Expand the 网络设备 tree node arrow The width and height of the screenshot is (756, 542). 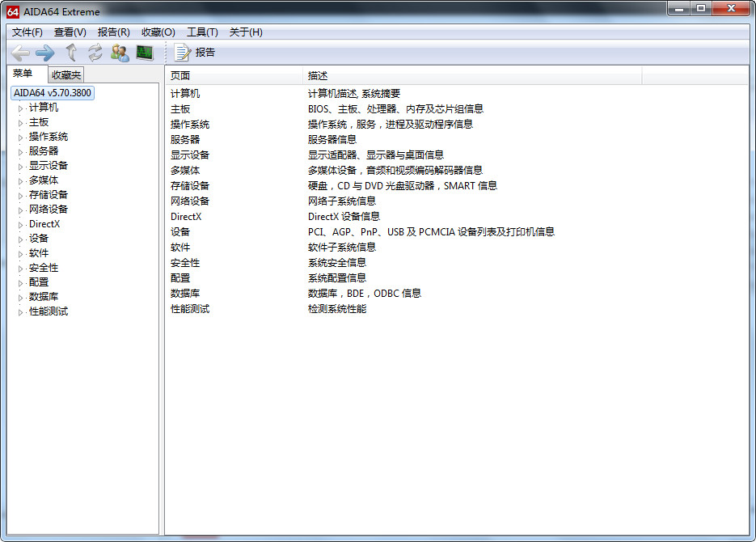click(20, 210)
